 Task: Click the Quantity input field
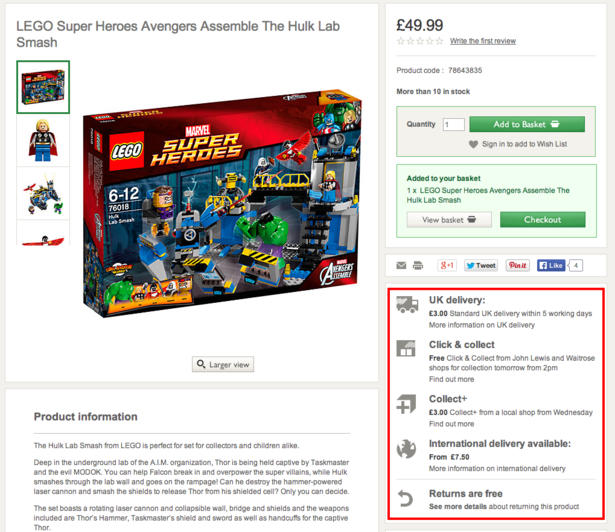[x=454, y=125]
